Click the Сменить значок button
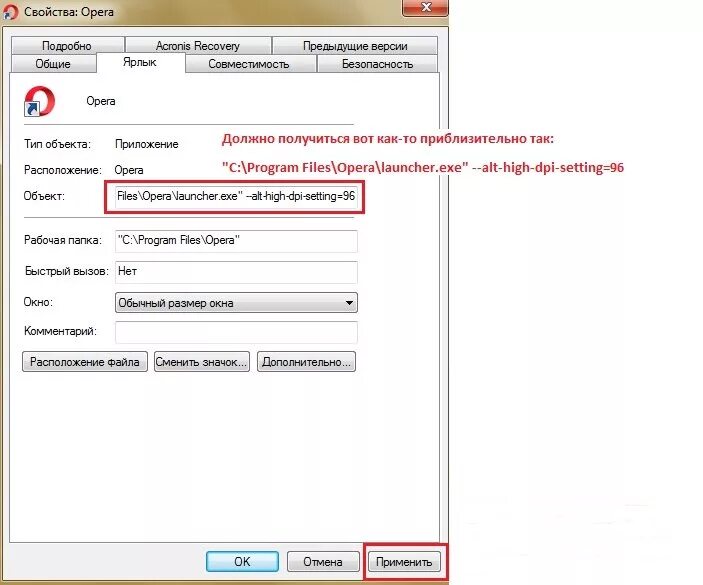Viewport: 703px width, 585px height. 202,362
